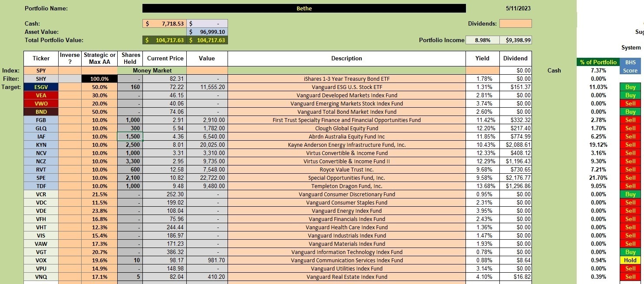Select the % of Portfolio header

598,62
